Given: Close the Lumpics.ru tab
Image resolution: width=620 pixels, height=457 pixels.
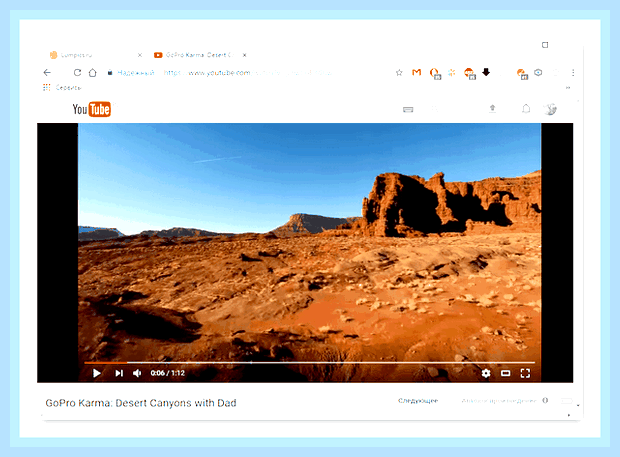Looking at the screenshot, I should click(140, 55).
